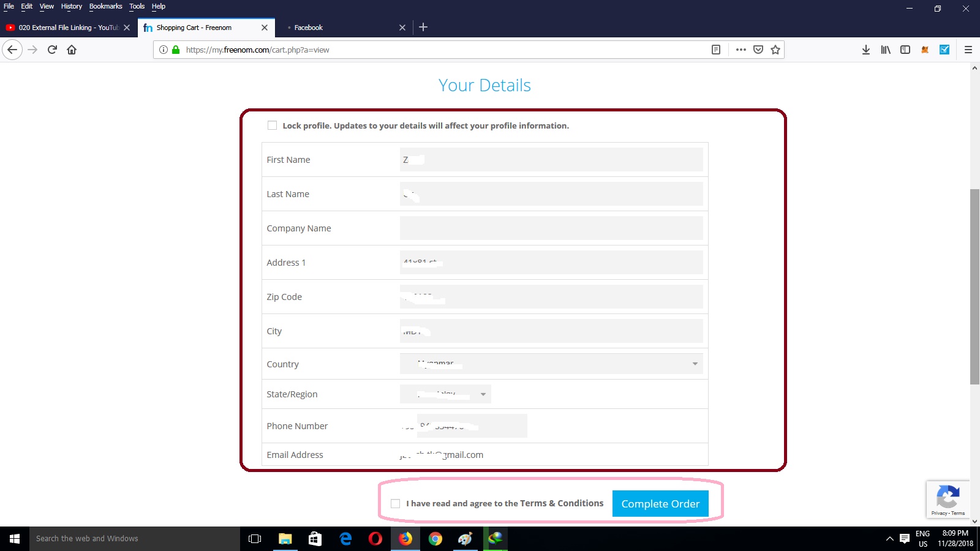Show the Firefox sidebars
This screenshot has height=551, width=980.
click(x=905, y=50)
